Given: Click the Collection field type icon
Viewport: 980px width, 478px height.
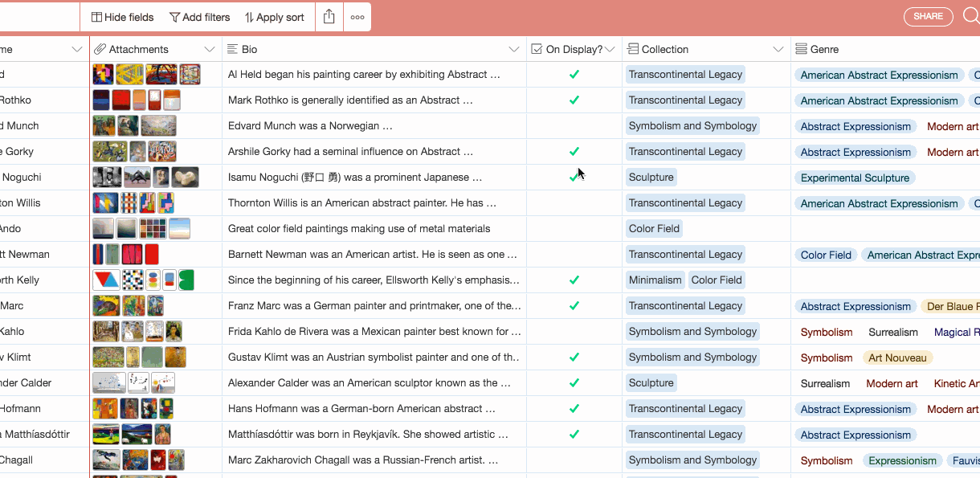Looking at the screenshot, I should (x=633, y=49).
